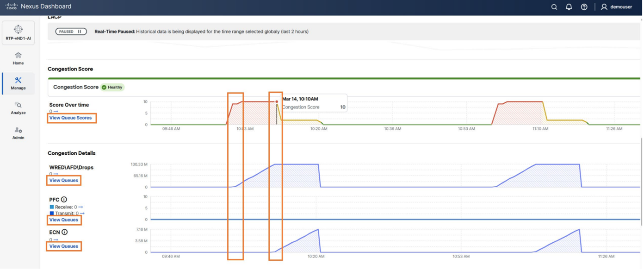Click the arrow under ECN value
Screen dimensions: 644x271
[56, 239]
